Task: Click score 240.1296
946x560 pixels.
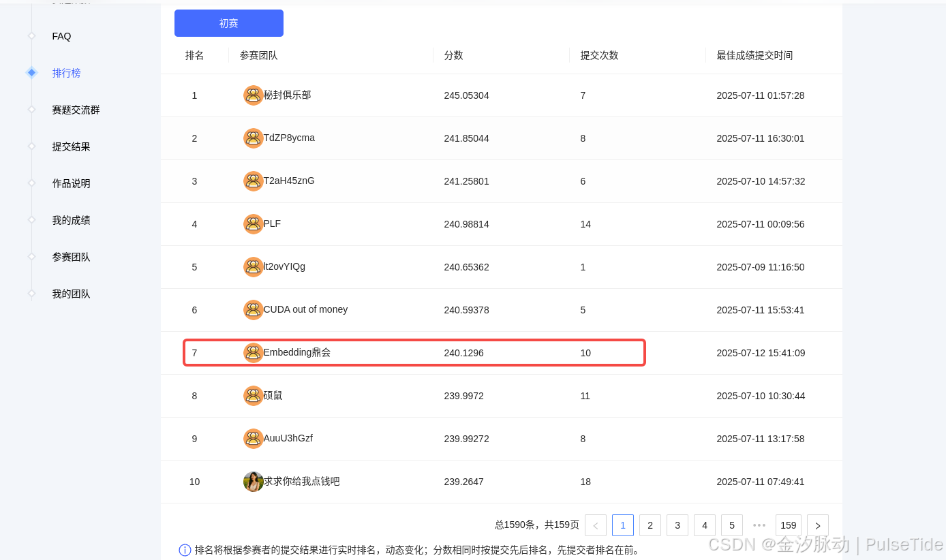Action: pos(463,353)
